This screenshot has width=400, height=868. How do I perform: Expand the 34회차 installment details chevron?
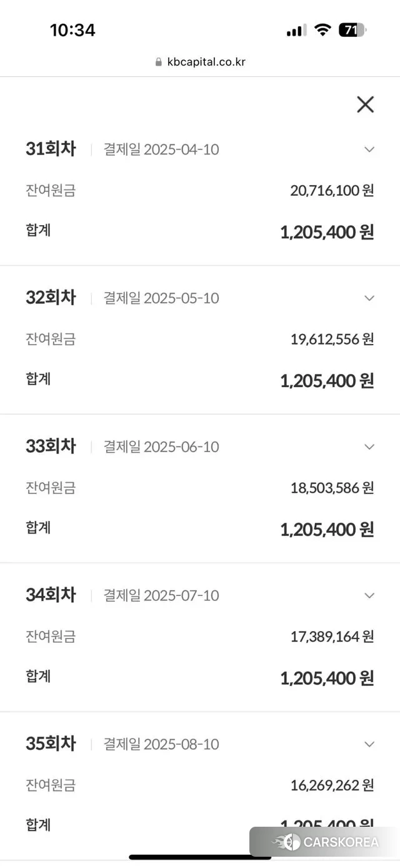pyautogui.click(x=369, y=595)
